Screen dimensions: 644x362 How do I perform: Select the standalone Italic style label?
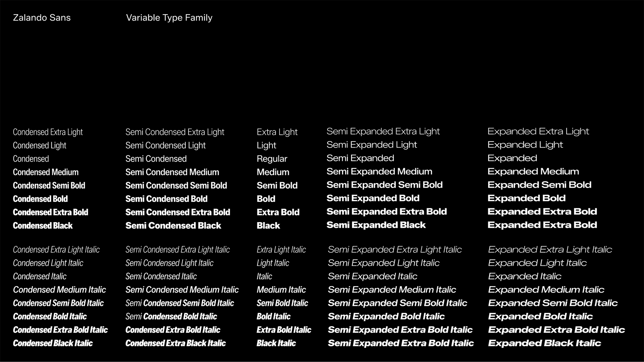point(264,276)
